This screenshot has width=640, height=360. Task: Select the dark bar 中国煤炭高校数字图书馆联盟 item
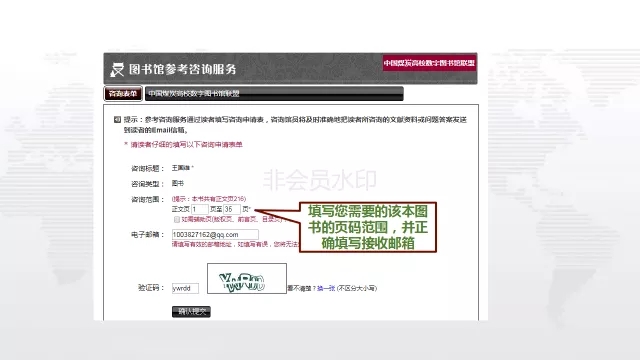(274, 93)
